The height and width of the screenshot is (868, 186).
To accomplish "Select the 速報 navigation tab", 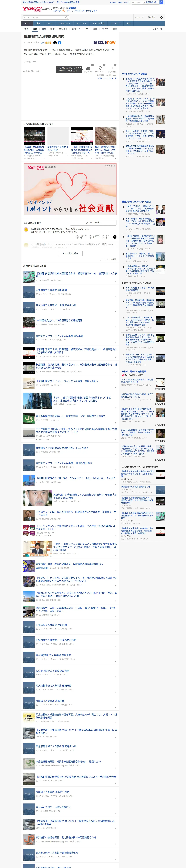I will (x=38, y=24).
